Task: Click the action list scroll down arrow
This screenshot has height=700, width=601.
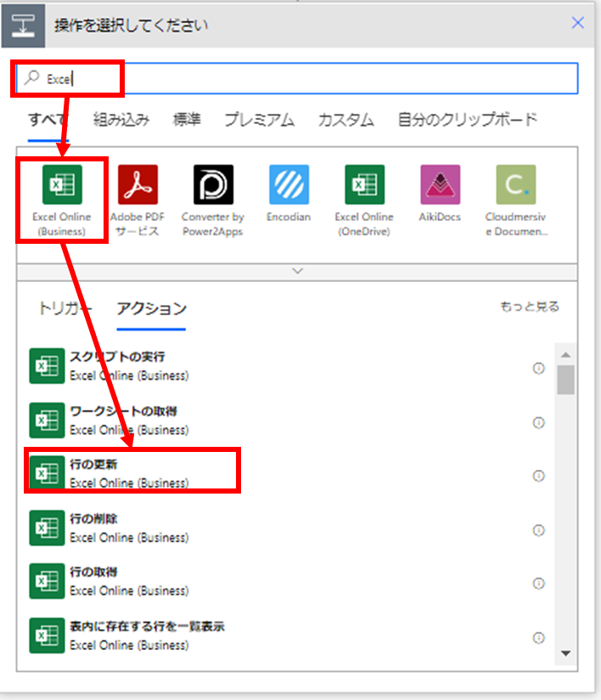Action: coord(565,653)
